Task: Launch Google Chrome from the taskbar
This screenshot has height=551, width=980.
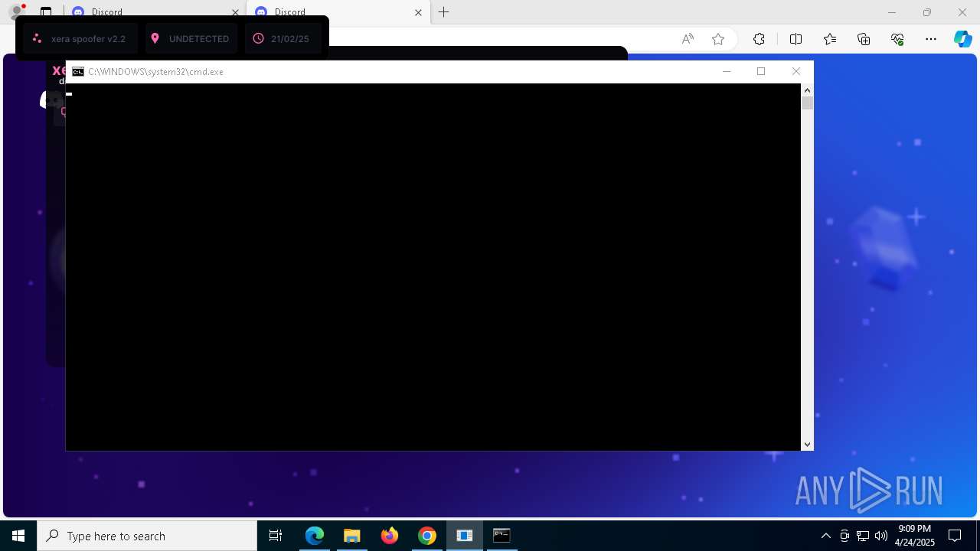Action: [x=427, y=536]
